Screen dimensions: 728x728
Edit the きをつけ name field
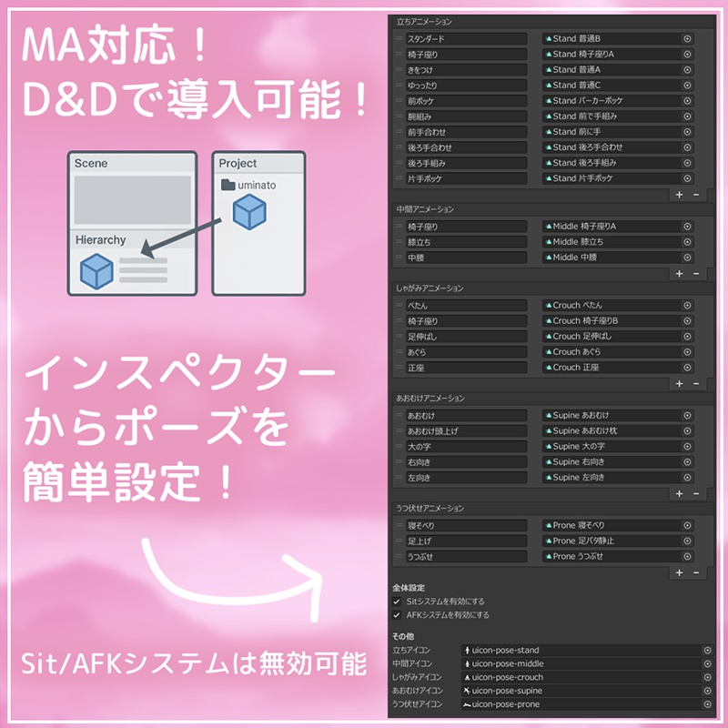point(467,70)
